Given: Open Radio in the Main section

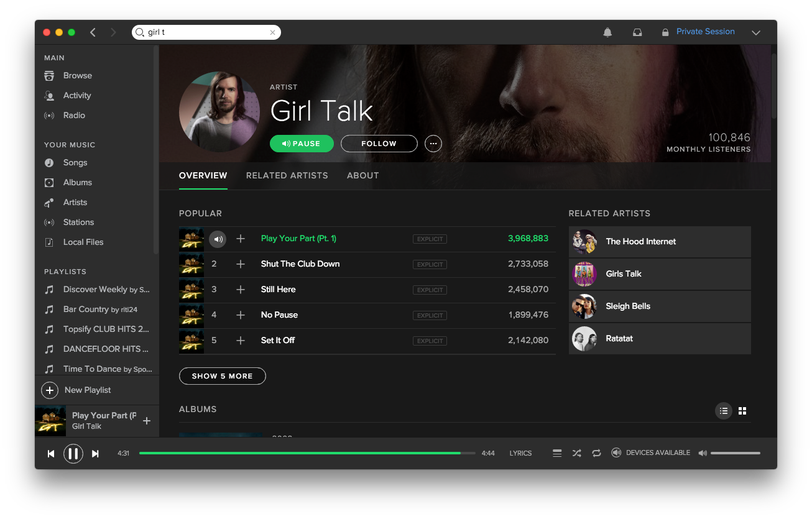Looking at the screenshot, I should [x=74, y=116].
